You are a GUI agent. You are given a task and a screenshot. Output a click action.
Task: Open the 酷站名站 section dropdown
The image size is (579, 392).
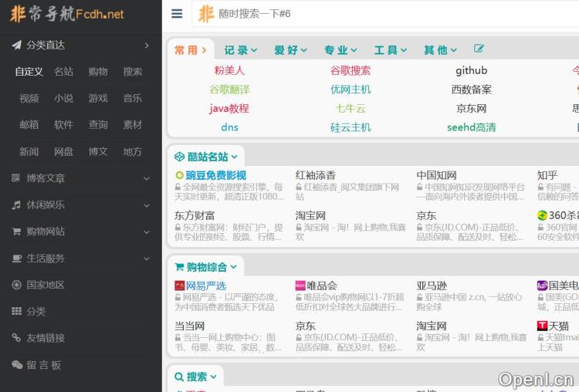click(x=234, y=157)
